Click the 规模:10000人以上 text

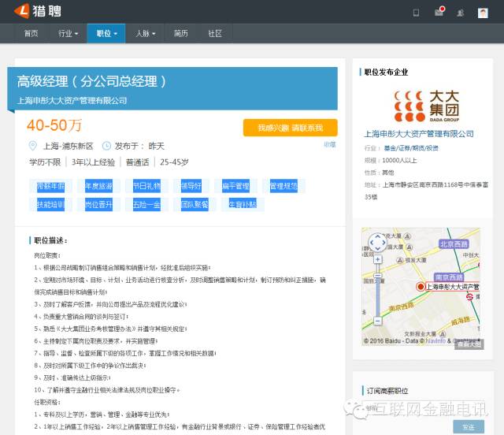point(391,160)
